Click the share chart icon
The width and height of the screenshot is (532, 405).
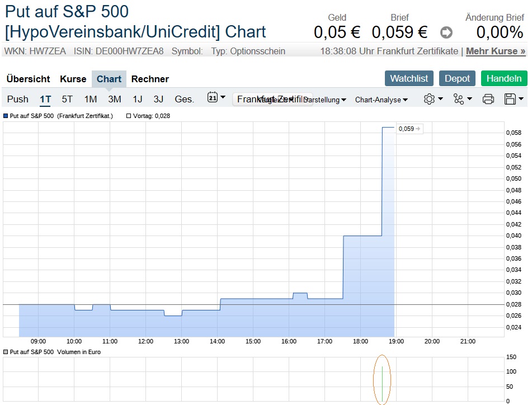pos(458,99)
